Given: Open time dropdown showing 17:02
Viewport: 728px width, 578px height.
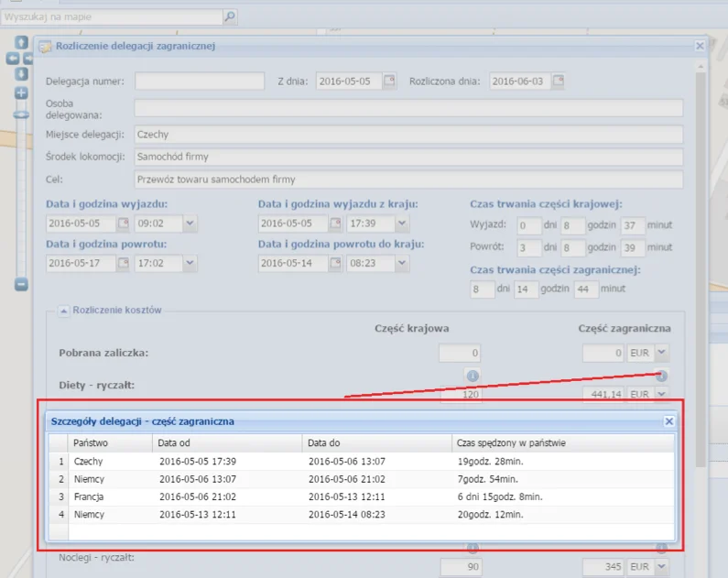Looking at the screenshot, I should point(190,263).
